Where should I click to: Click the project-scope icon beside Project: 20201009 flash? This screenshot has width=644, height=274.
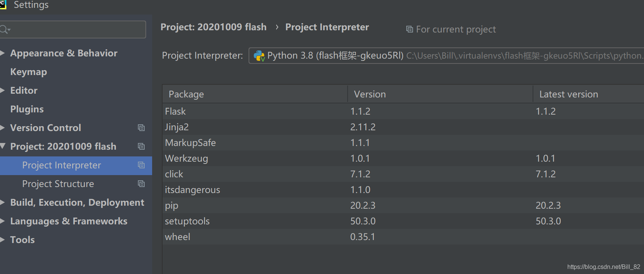coord(141,146)
